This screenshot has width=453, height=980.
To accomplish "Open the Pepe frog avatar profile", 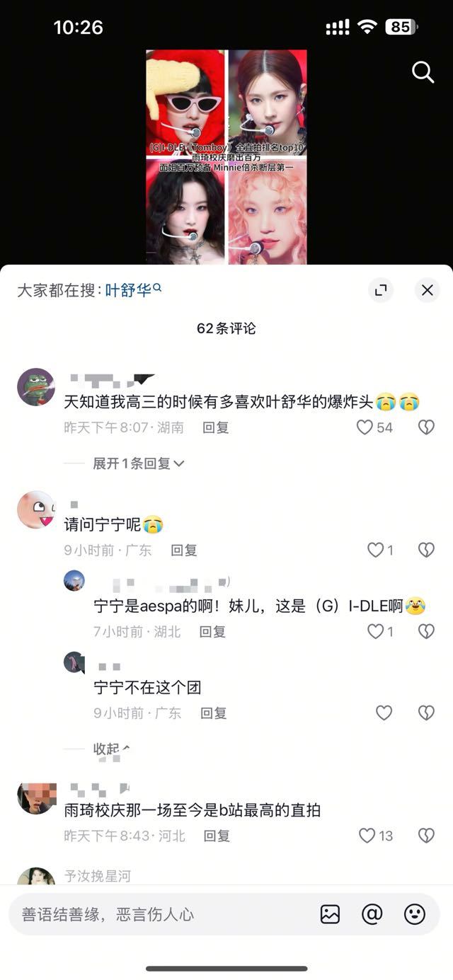I will (x=35, y=386).
